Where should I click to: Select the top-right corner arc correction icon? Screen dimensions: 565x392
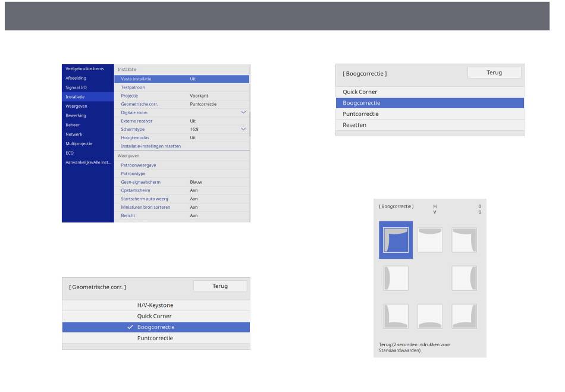click(464, 240)
